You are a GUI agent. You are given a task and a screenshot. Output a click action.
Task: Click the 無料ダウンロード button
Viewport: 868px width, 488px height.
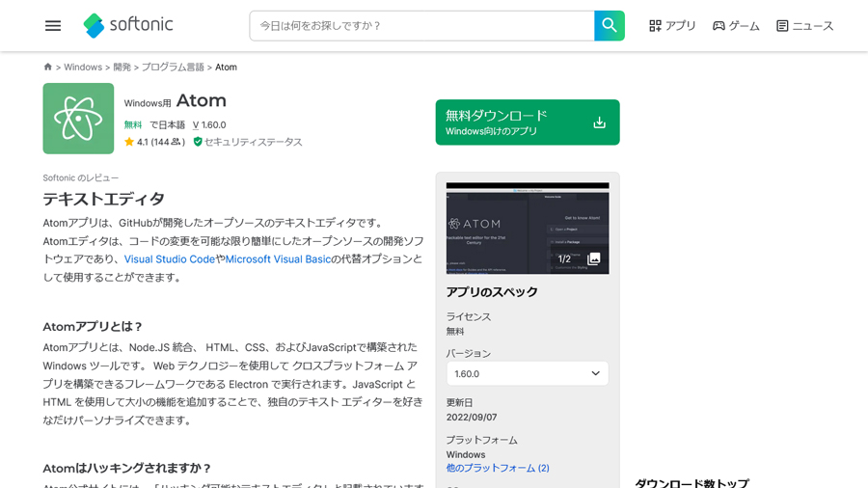(527, 122)
